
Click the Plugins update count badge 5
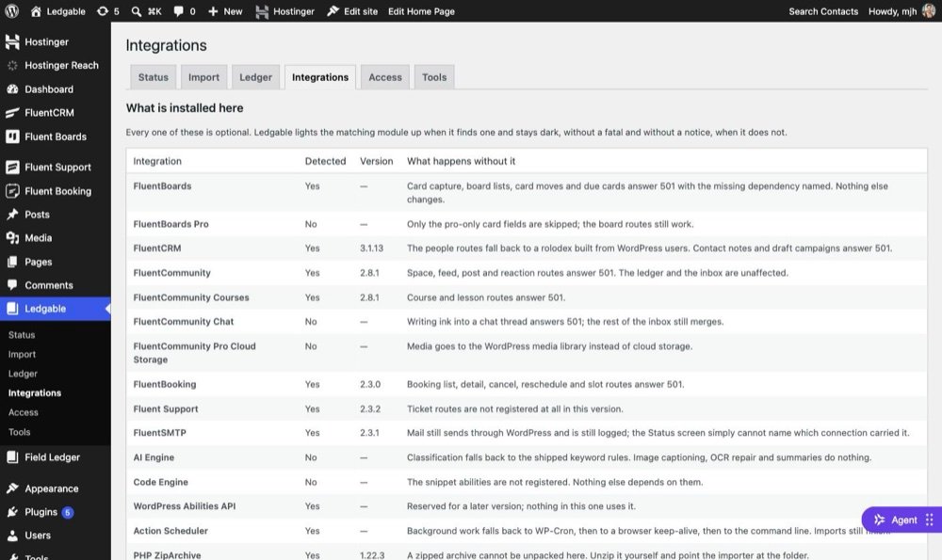click(68, 512)
